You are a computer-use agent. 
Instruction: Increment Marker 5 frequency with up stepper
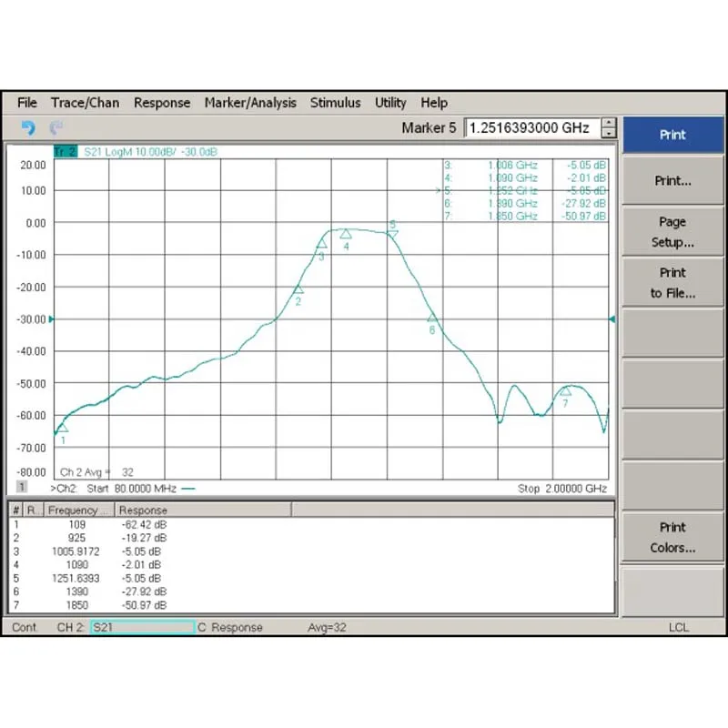coord(608,122)
